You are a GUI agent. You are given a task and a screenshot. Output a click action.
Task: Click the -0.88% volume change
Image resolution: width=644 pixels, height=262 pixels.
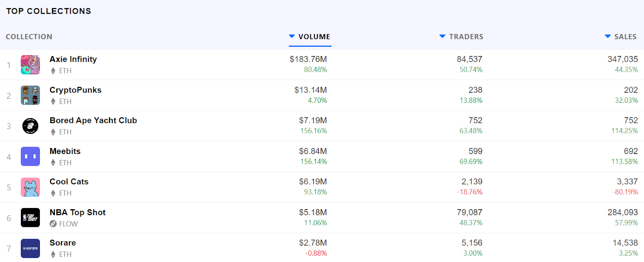316,253
